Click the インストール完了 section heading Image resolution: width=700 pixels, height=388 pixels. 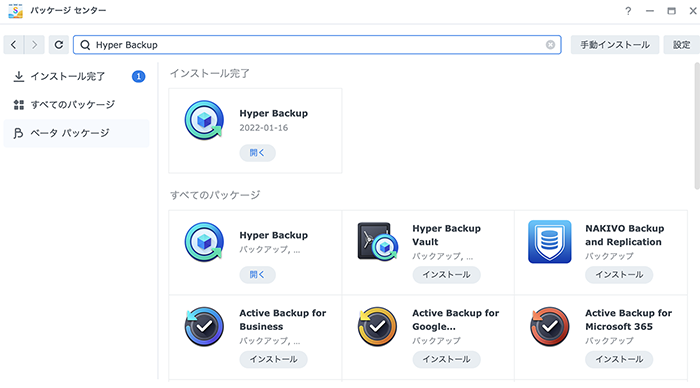(210, 73)
